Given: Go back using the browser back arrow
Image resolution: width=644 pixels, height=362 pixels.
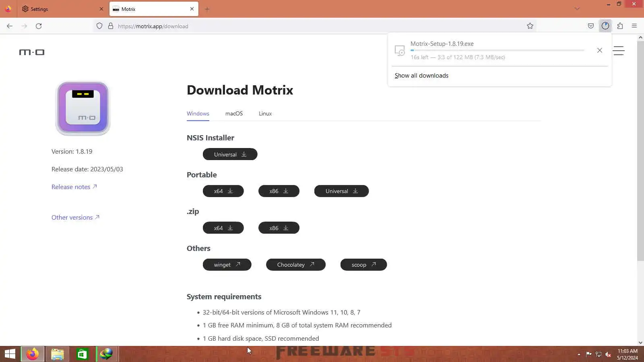Looking at the screenshot, I should coord(10,26).
